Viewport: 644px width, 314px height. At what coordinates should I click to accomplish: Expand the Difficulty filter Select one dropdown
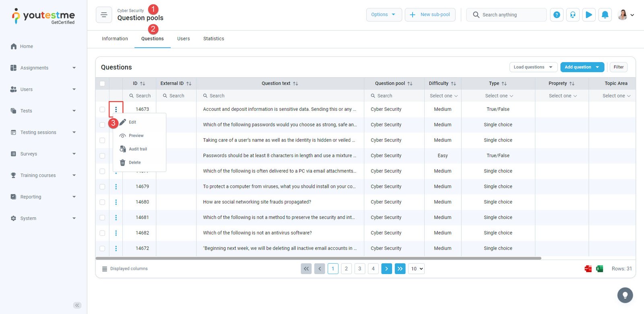tap(443, 96)
